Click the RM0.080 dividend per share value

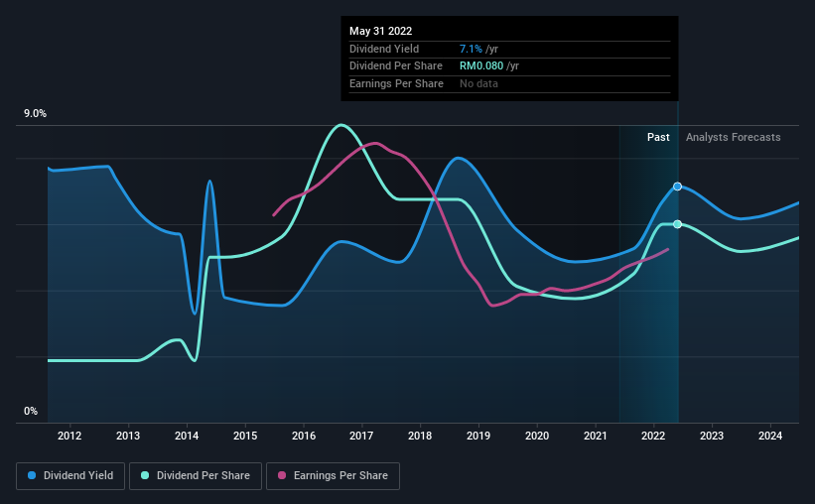pyautogui.click(x=481, y=66)
